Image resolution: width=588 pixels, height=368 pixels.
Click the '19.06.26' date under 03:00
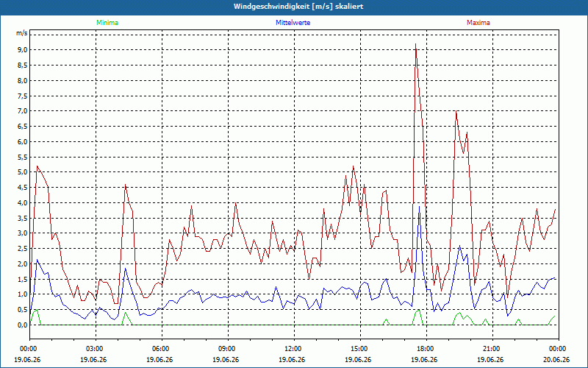tap(93, 359)
